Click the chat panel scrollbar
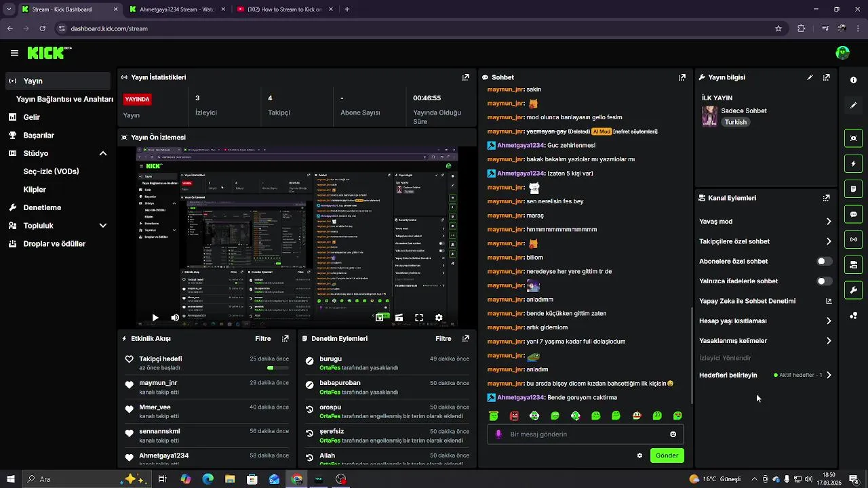Image resolution: width=868 pixels, height=488 pixels. (x=692, y=355)
